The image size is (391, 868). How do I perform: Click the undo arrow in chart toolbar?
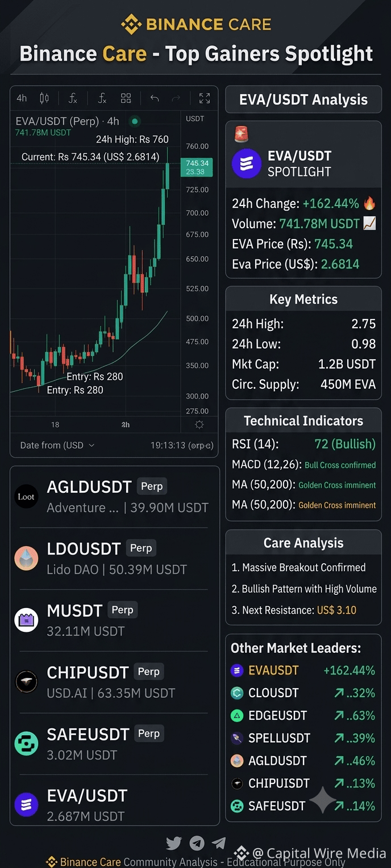[x=155, y=98]
